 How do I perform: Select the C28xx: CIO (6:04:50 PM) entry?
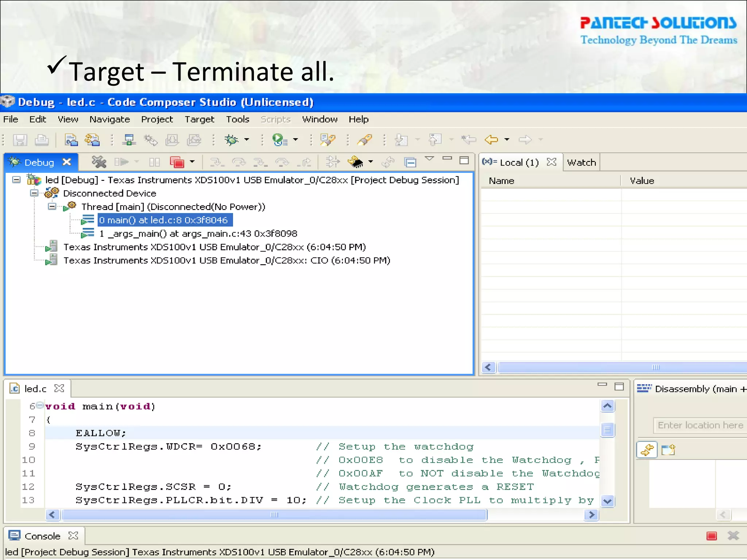point(227,260)
